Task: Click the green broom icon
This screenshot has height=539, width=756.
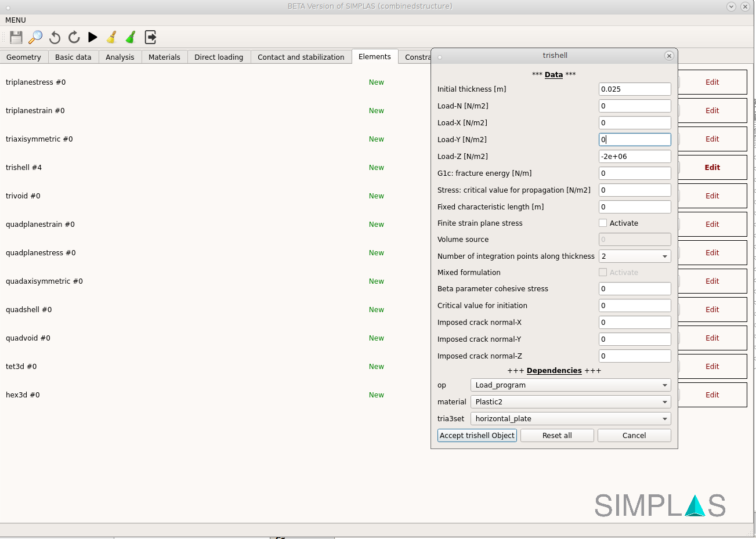Action: [131, 37]
